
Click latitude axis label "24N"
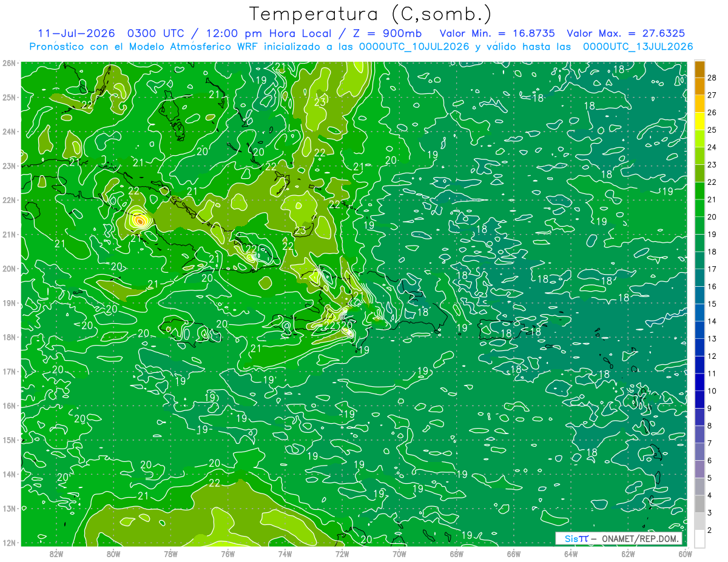click(8, 132)
